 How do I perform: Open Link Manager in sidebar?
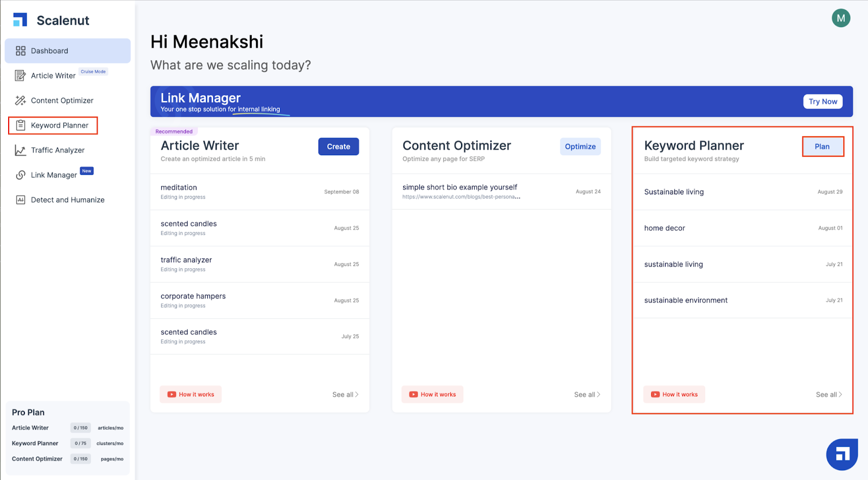pyautogui.click(x=54, y=175)
